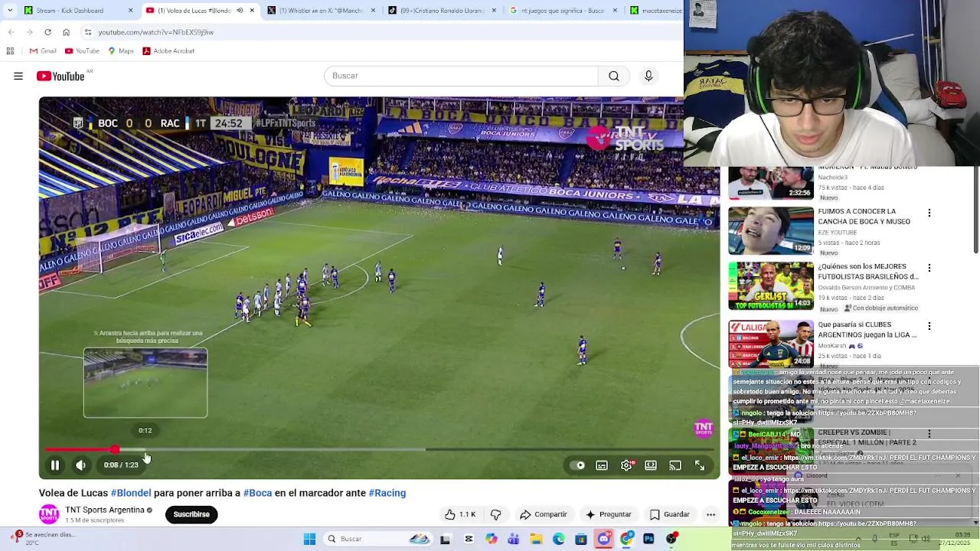Open the Gmail bookmark
The image size is (980, 551).
(x=43, y=51)
